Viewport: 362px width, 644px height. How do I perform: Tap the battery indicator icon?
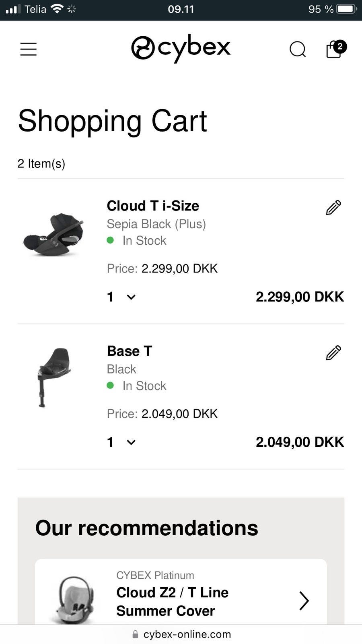pyautogui.click(x=346, y=9)
